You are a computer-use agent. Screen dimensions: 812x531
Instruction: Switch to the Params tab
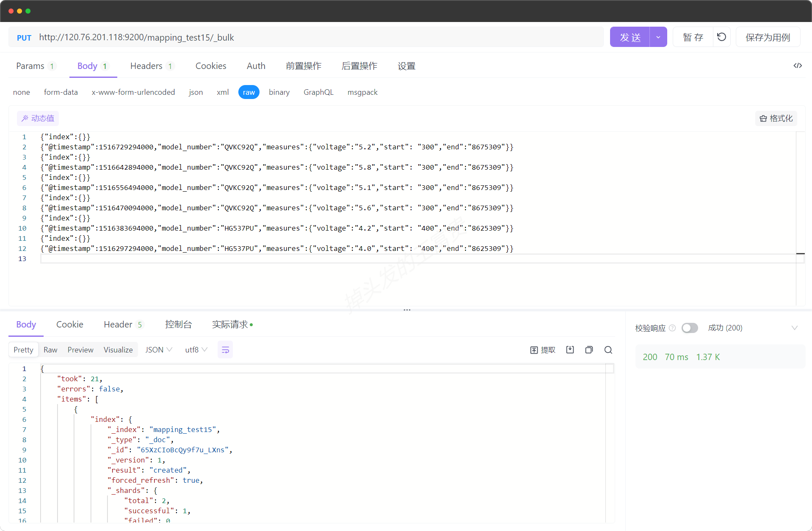coord(35,66)
